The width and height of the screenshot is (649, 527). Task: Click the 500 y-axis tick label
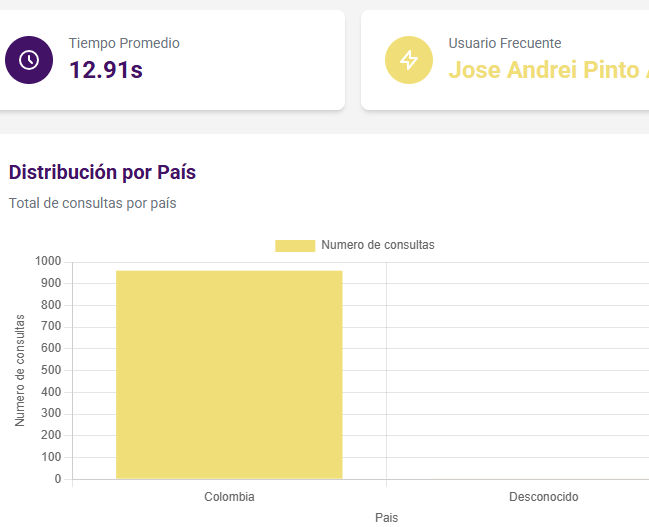tap(51, 370)
